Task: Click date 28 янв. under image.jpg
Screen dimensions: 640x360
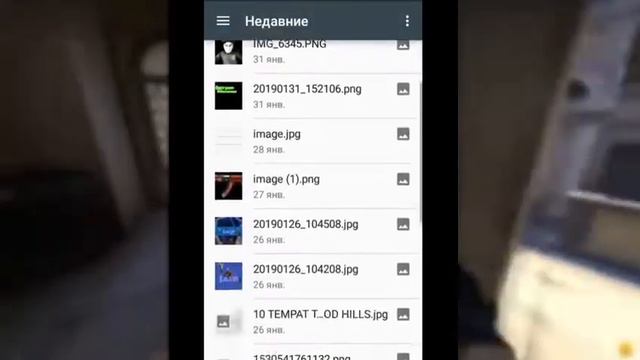Action: [x=269, y=150]
